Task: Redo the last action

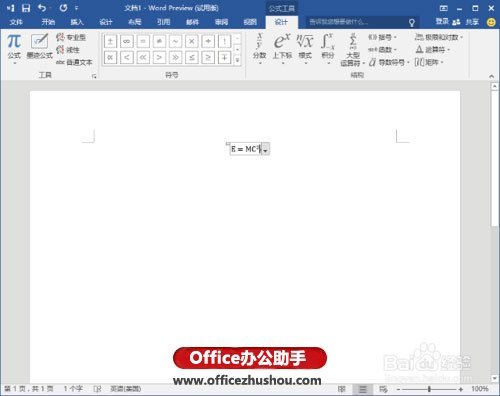Action: [x=63, y=8]
